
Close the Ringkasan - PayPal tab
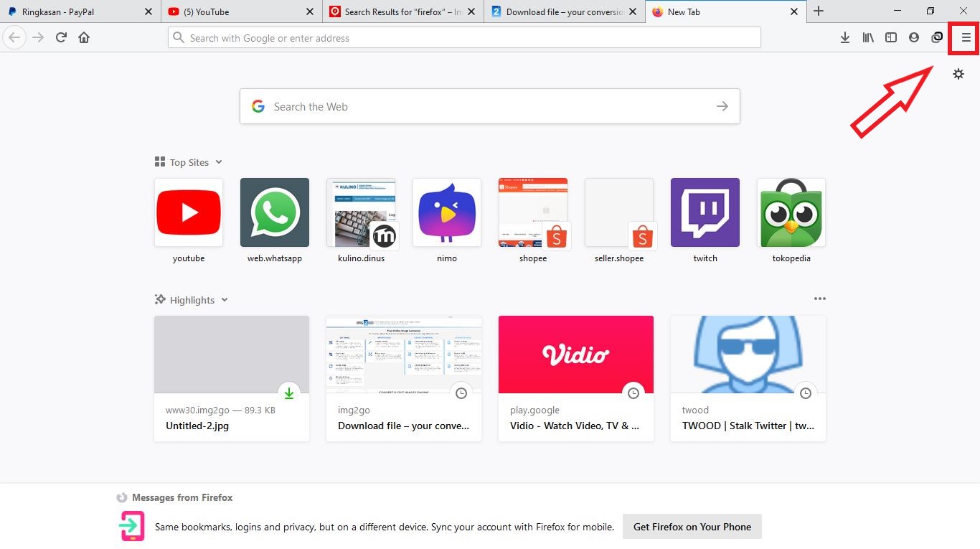click(149, 11)
